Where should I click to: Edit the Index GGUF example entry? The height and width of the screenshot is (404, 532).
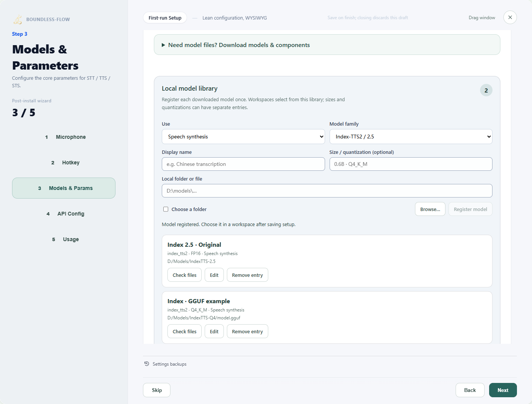[214, 331]
